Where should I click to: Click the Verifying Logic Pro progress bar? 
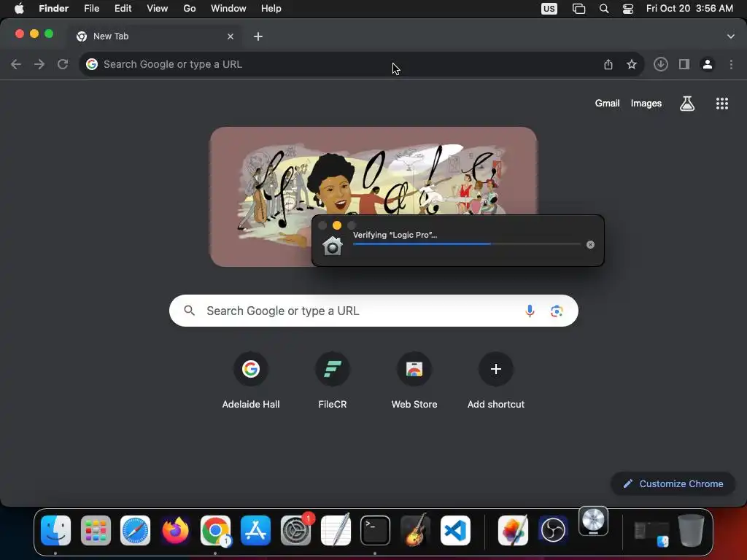tap(466, 244)
